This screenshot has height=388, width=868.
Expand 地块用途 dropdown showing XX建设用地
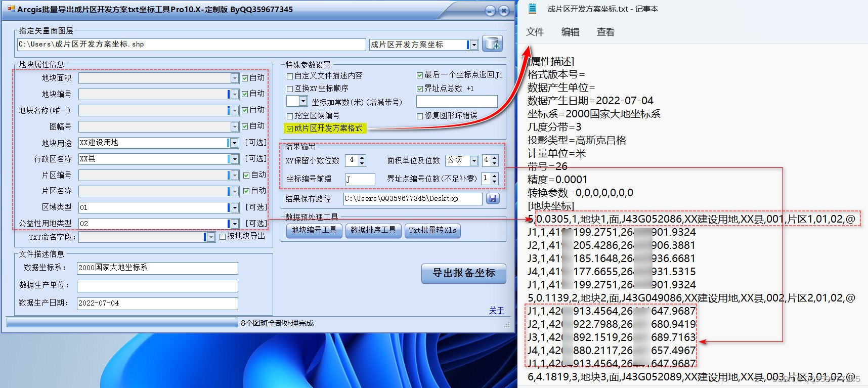235,143
